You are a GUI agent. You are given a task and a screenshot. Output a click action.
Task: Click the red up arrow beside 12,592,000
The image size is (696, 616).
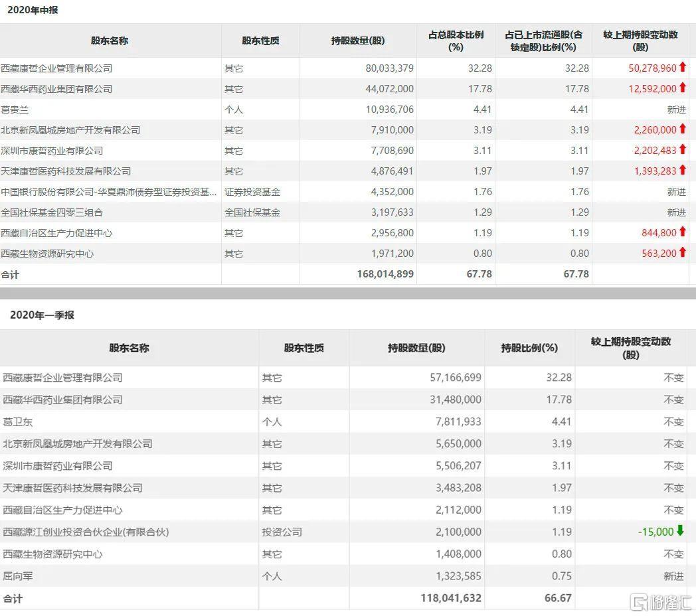tap(683, 88)
